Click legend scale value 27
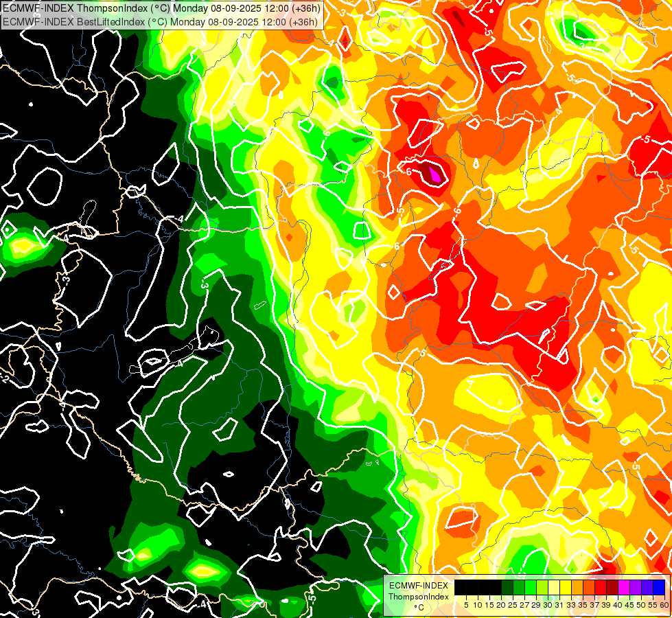 pos(524,605)
